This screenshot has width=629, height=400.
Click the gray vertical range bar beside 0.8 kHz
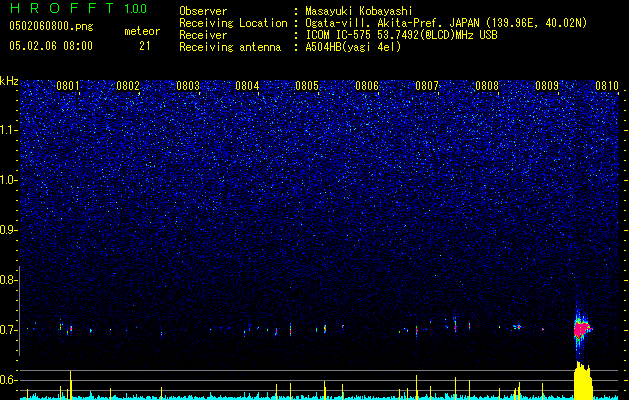coord(19,311)
